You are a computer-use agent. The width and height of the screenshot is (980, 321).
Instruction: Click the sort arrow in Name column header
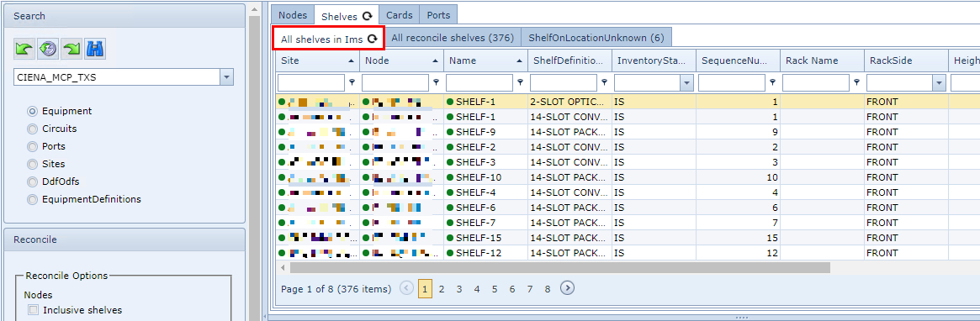519,61
